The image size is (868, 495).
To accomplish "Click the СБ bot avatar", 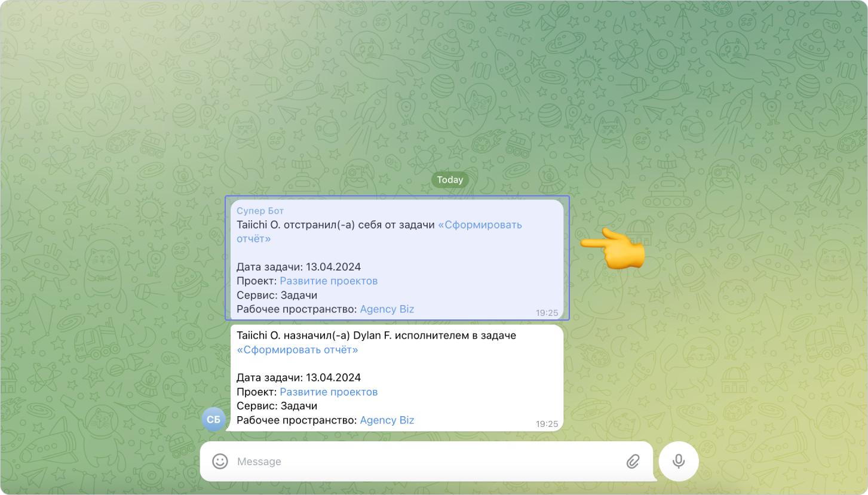I will [x=213, y=419].
